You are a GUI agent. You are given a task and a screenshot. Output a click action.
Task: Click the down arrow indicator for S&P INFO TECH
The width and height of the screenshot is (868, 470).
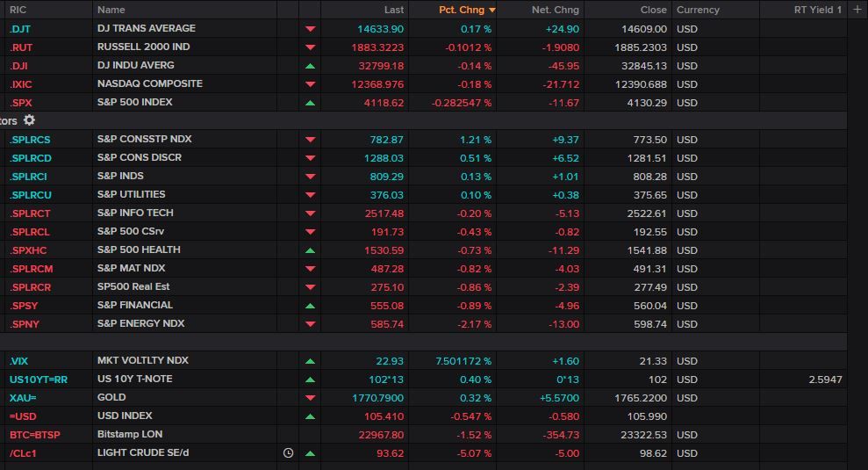tap(310, 213)
